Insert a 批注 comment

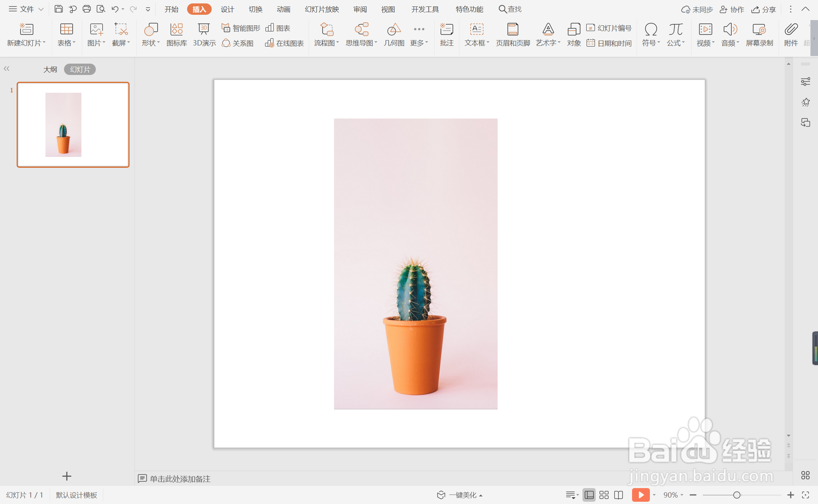[446, 34]
